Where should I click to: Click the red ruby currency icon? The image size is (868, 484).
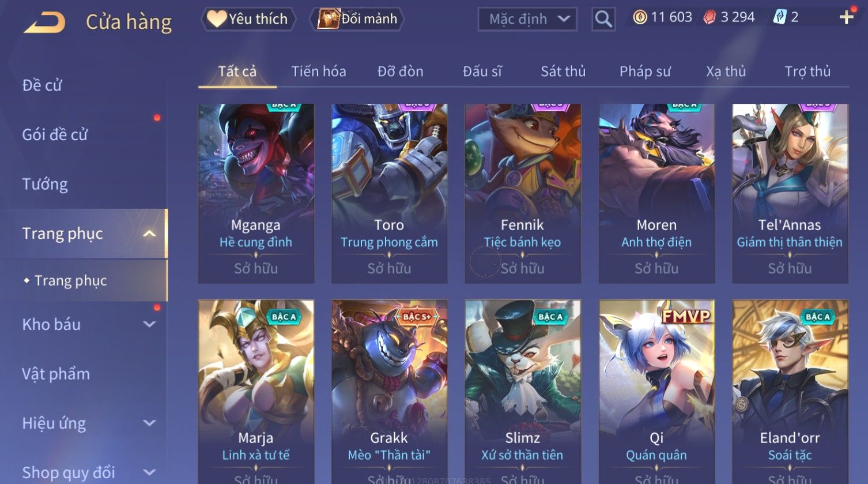point(710,18)
